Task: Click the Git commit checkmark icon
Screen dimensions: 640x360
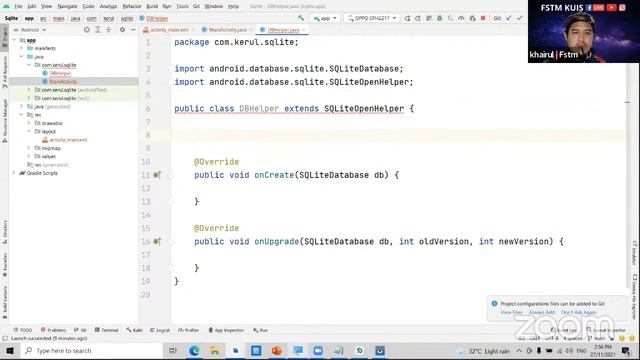Action: tap(520, 18)
